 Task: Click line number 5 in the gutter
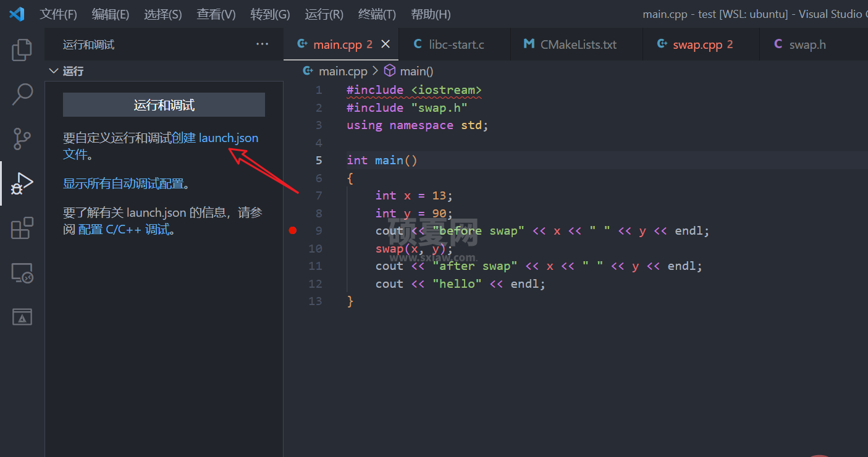pyautogui.click(x=319, y=160)
